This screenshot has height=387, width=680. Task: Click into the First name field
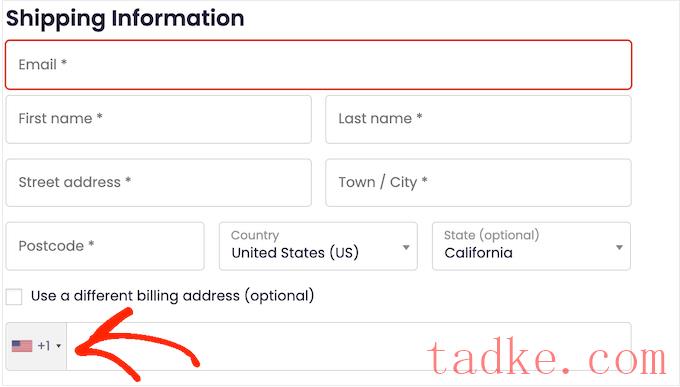[158, 119]
